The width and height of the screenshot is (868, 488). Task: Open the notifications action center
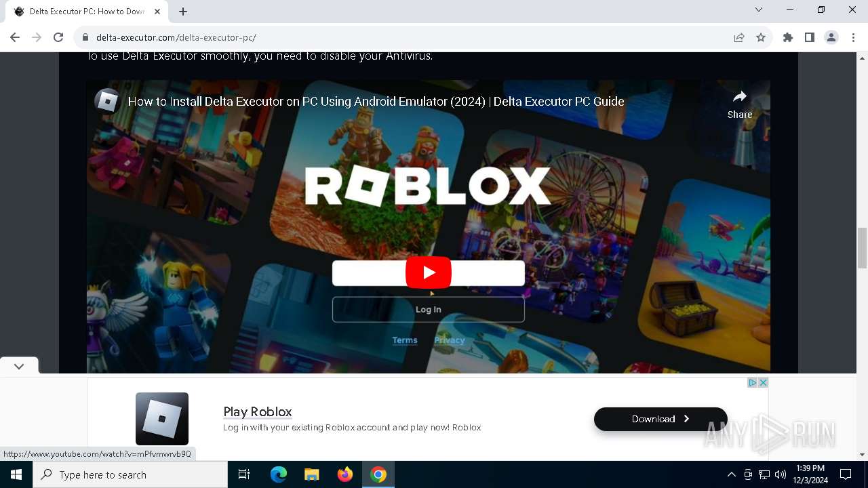846,474
